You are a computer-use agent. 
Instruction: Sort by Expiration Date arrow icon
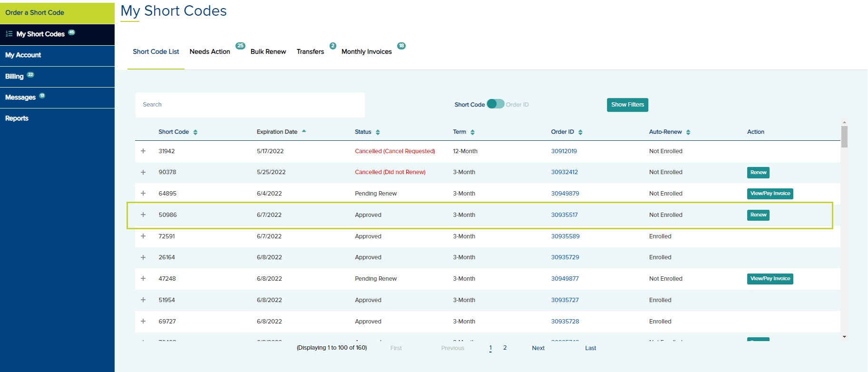point(304,131)
